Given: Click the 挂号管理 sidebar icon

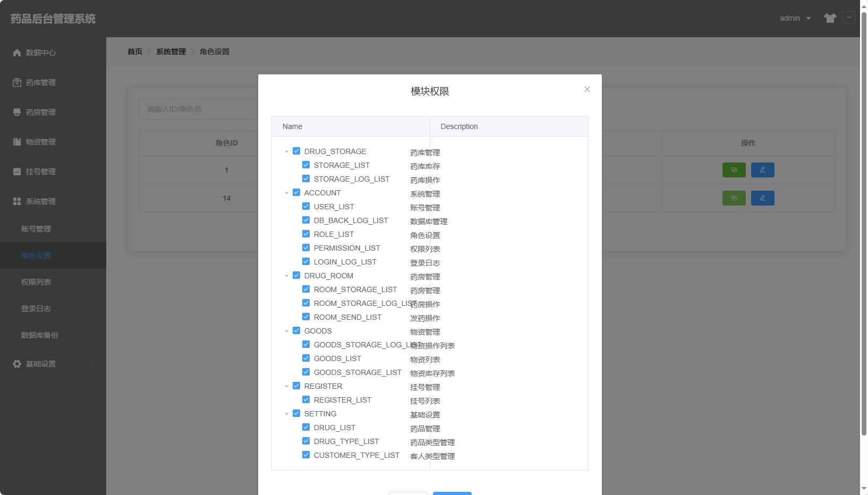Looking at the screenshot, I should coord(17,172).
